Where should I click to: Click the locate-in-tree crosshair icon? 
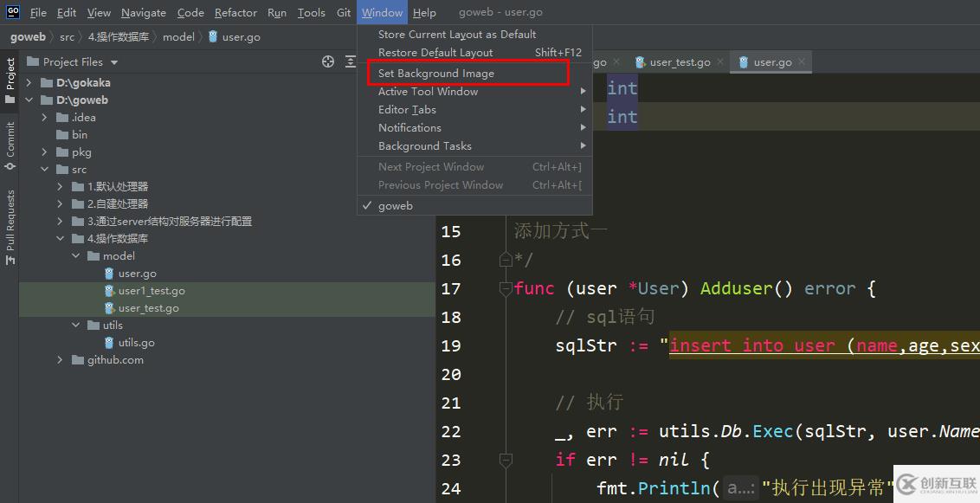pyautogui.click(x=328, y=61)
